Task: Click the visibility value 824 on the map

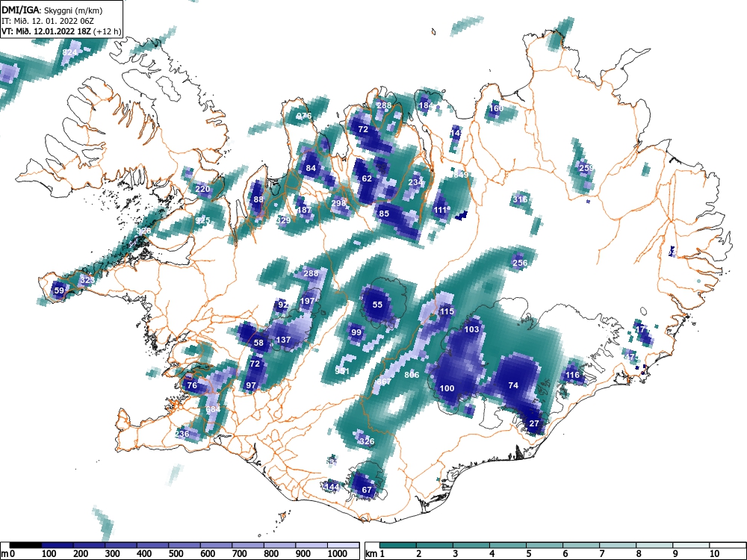Action: click(69, 52)
